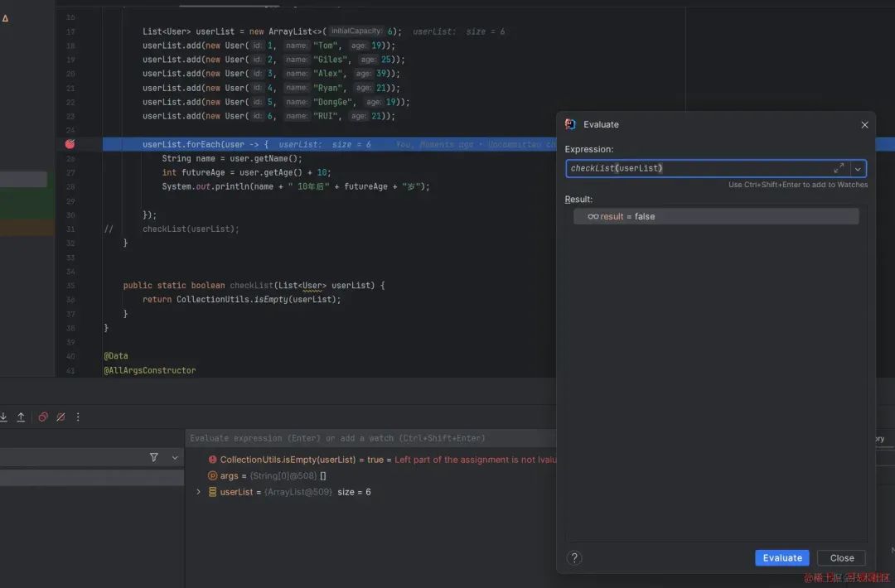Focus the Evaluate expression watch input field
This screenshot has width=895, height=588.
click(x=371, y=438)
